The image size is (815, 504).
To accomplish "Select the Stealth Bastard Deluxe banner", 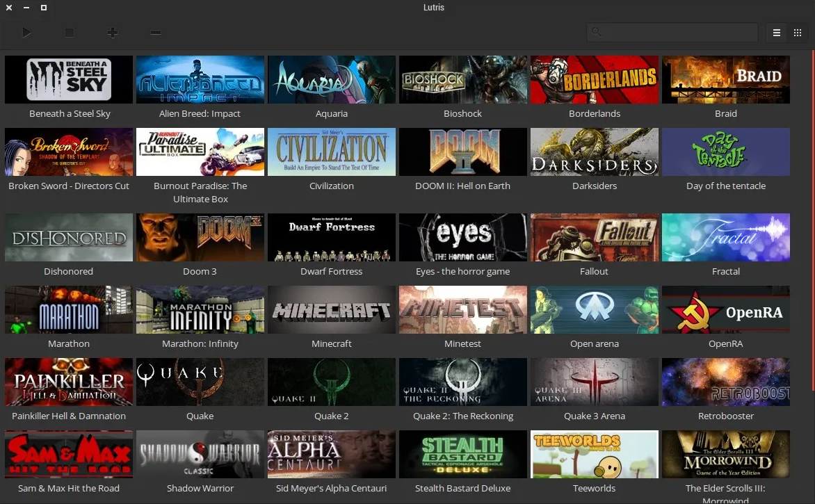I will 463,454.
